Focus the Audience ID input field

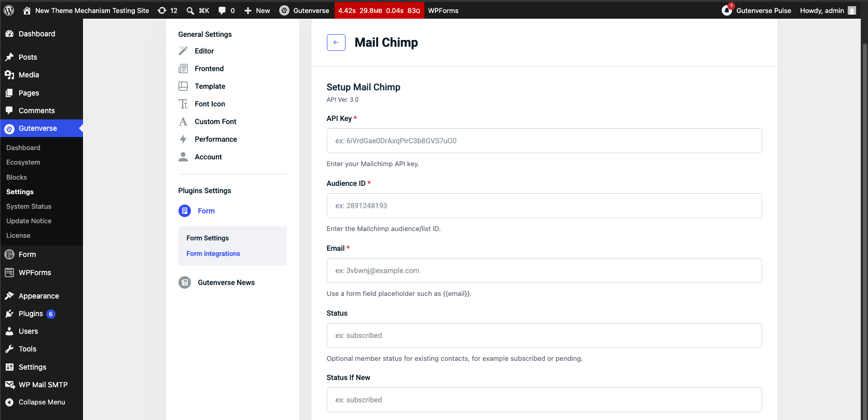(x=544, y=206)
